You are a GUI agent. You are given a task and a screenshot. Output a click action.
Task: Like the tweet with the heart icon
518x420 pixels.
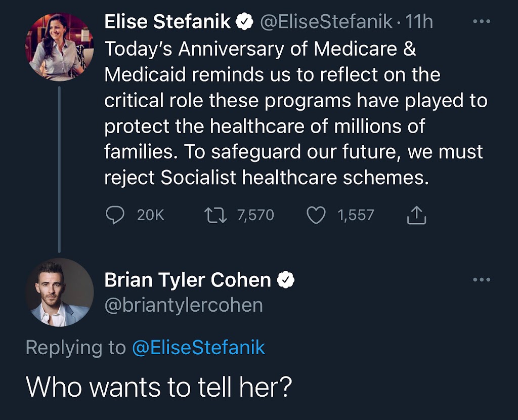coord(316,216)
